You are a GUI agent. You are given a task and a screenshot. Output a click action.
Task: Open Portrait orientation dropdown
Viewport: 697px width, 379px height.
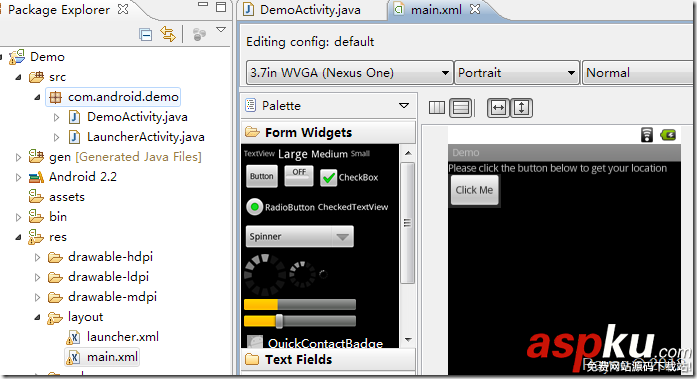point(517,72)
